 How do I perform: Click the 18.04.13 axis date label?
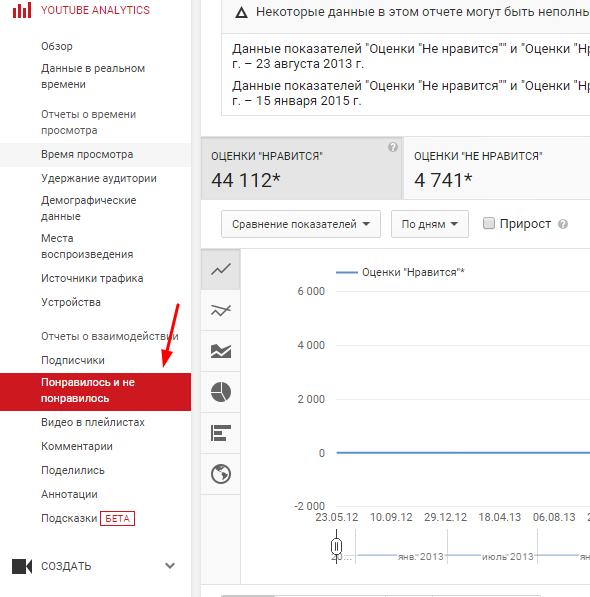click(x=499, y=517)
